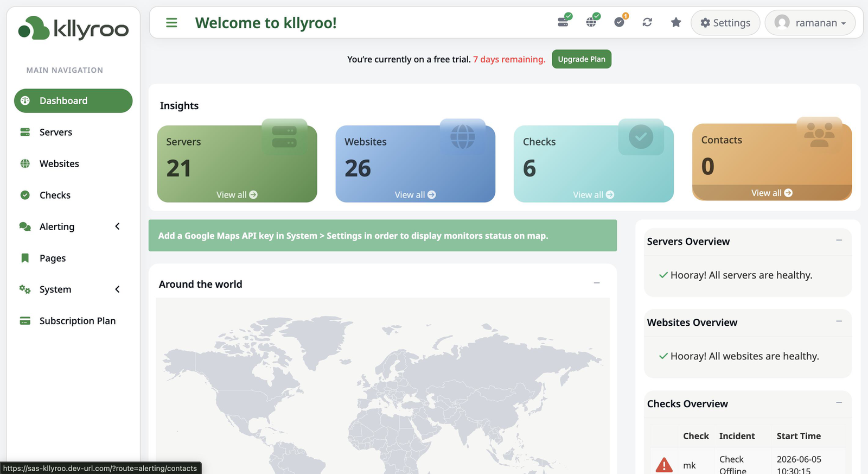Click the user avatar icon beside ramanan

(782, 22)
